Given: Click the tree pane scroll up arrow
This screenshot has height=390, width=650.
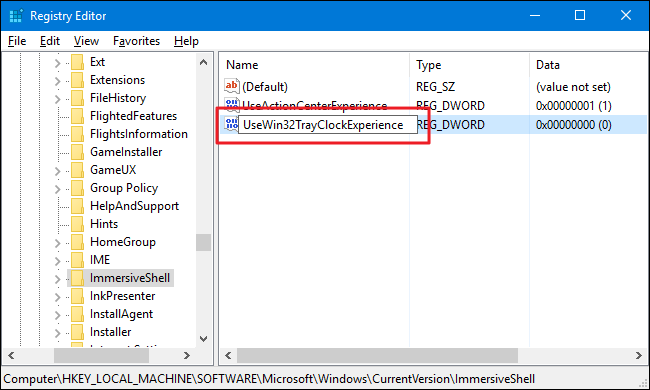Looking at the screenshot, I should (x=203, y=63).
